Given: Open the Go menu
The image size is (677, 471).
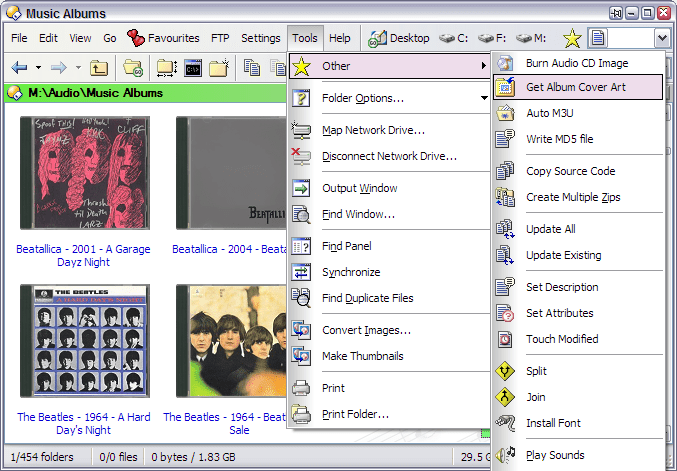Looking at the screenshot, I should click(x=110, y=38).
